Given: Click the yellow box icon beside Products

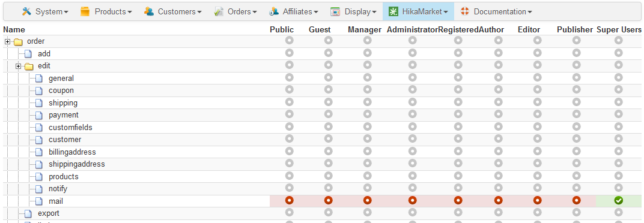Looking at the screenshot, I should pos(85,11).
